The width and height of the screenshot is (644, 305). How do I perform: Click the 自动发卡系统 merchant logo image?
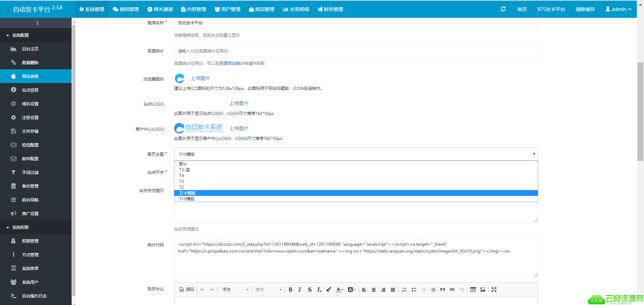[x=198, y=128]
